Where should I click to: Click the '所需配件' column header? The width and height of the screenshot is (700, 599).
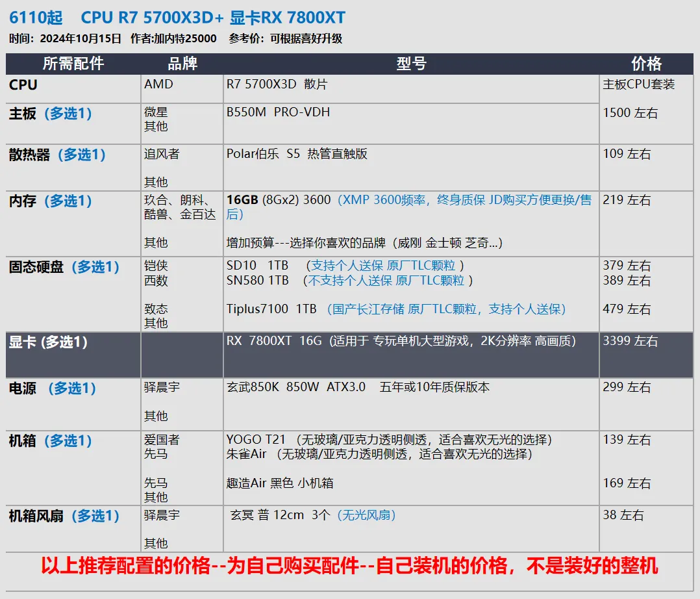click(73, 64)
